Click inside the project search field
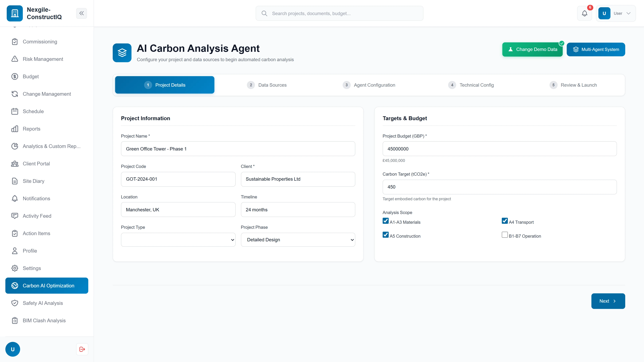 click(339, 13)
